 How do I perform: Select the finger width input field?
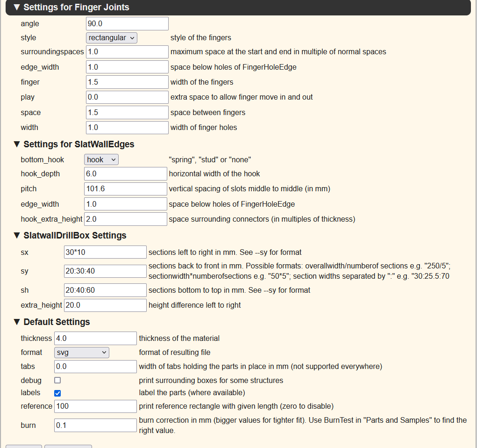[127, 82]
